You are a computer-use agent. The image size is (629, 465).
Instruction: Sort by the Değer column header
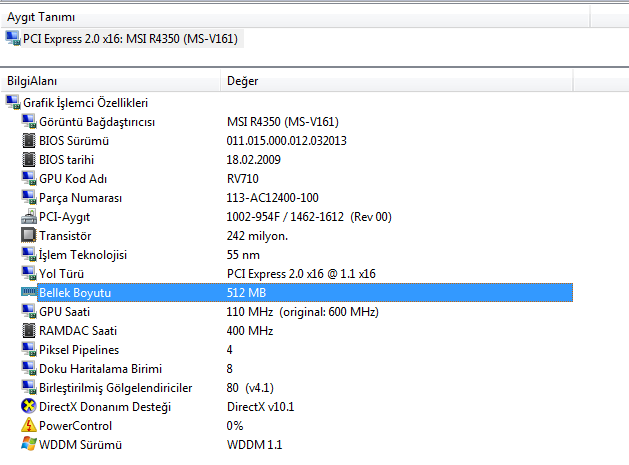pos(396,81)
